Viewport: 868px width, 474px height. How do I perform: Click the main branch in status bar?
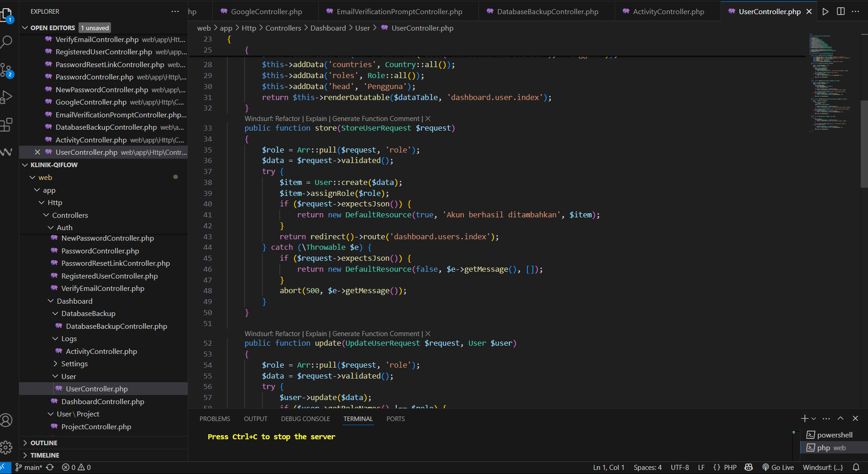[x=29, y=467]
